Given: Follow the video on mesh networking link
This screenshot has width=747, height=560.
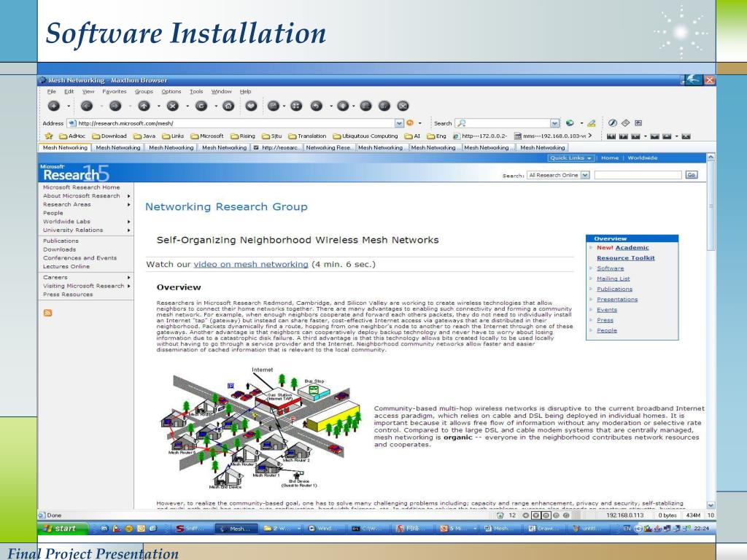Looking at the screenshot, I should point(251,264).
